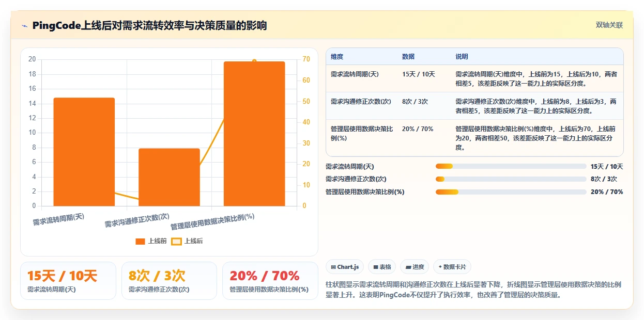The width and height of the screenshot is (644, 320).
Task: Click the icon in the 数据卡片 tag
Action: click(x=440, y=267)
